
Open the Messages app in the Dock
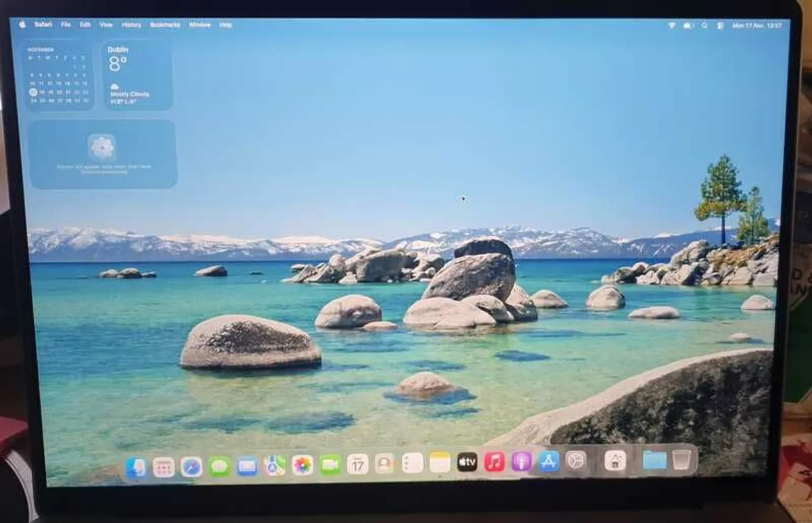tap(218, 464)
